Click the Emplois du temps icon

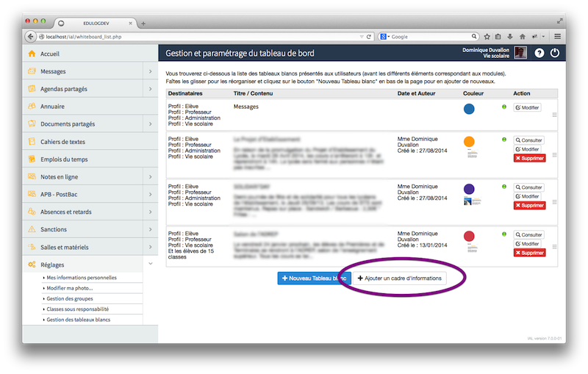click(32, 159)
